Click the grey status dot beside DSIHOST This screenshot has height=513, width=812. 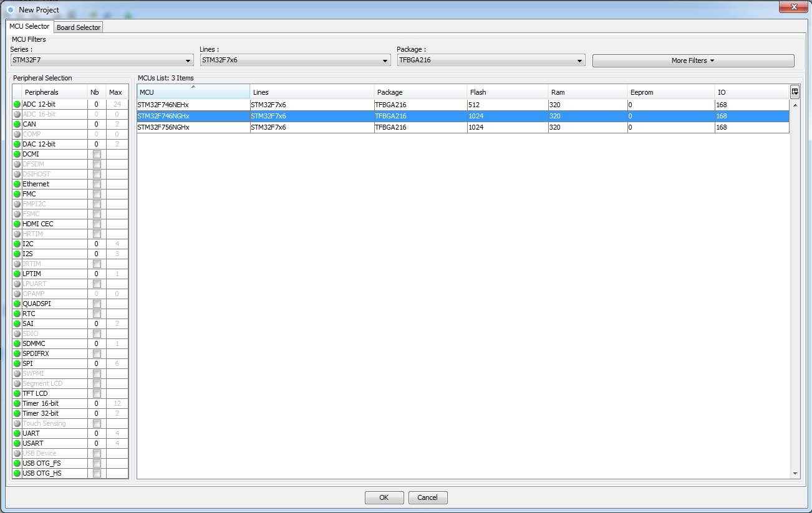pyautogui.click(x=17, y=174)
